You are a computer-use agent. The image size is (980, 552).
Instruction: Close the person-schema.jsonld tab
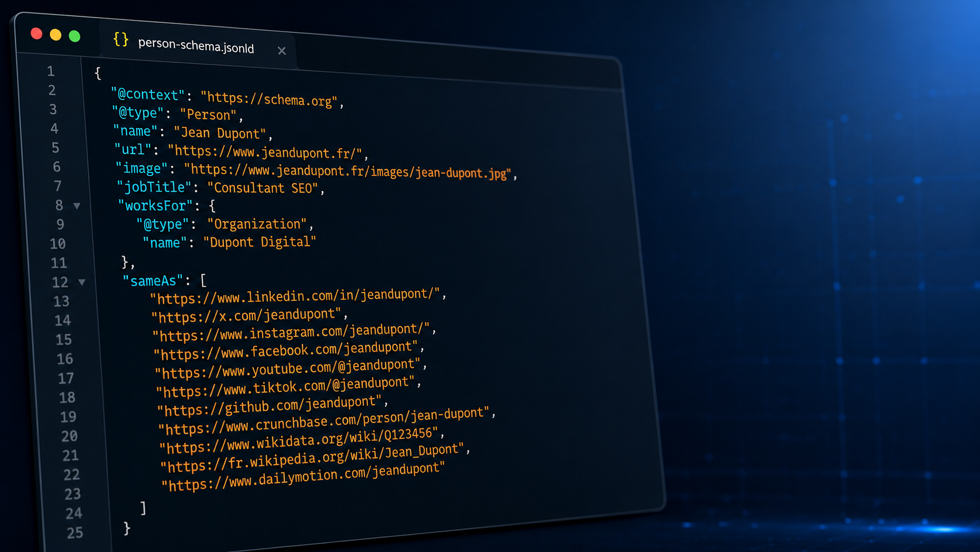[282, 51]
